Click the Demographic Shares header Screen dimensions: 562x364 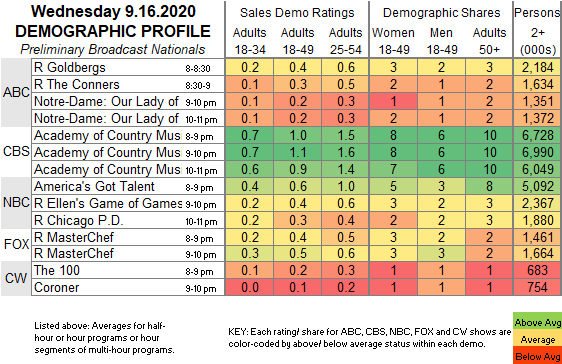(441, 13)
